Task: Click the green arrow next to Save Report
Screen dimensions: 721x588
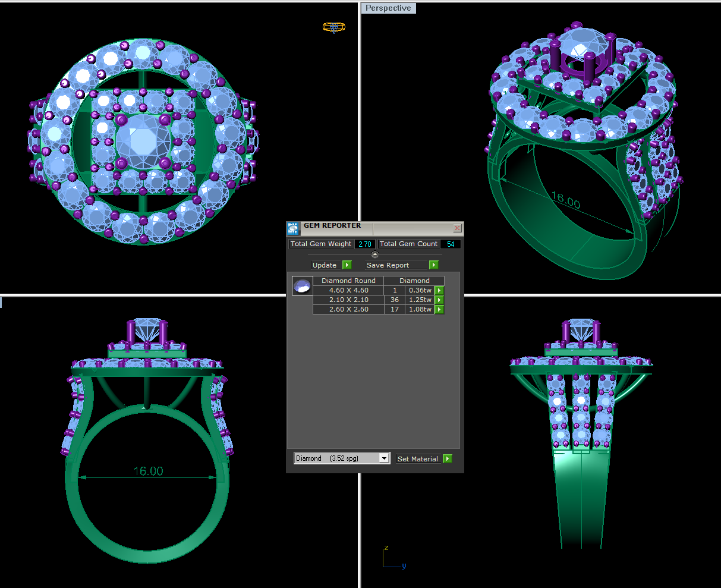Action: click(434, 265)
